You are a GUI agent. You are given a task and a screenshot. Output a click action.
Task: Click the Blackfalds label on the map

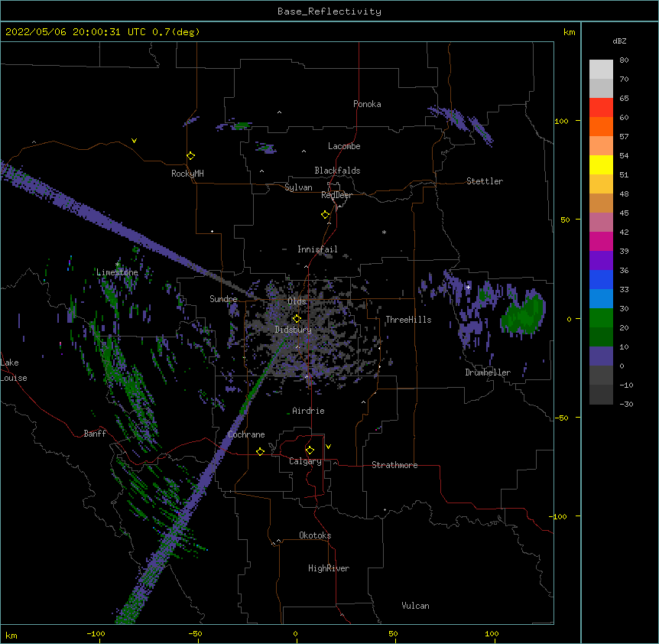(x=337, y=171)
